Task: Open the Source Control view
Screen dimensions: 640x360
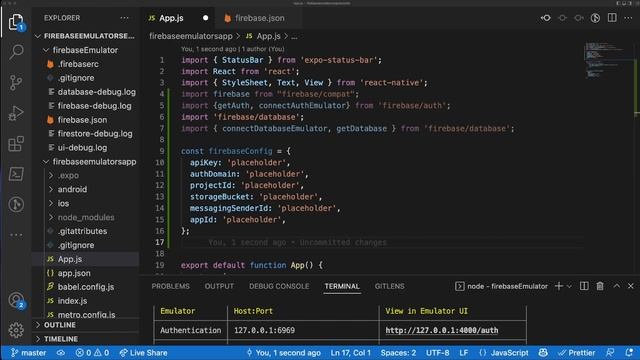Action: 16,82
